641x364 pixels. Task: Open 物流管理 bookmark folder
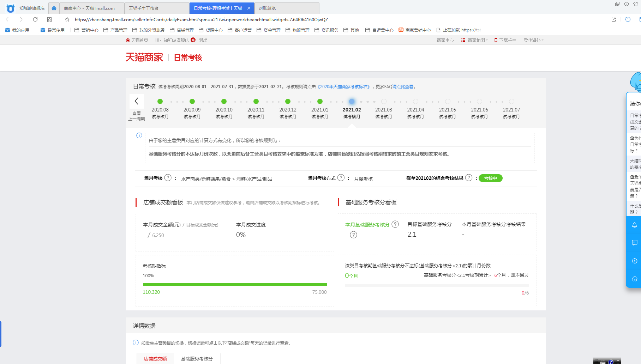(298, 30)
